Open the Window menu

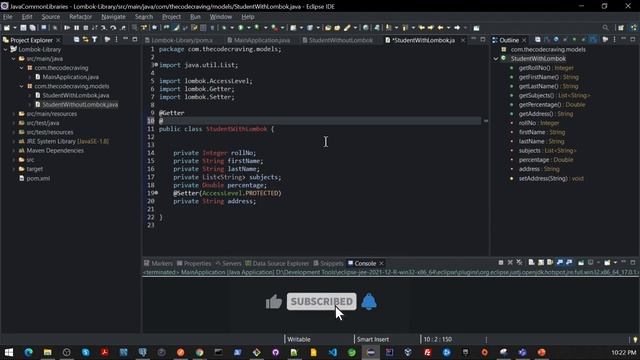coord(220,17)
